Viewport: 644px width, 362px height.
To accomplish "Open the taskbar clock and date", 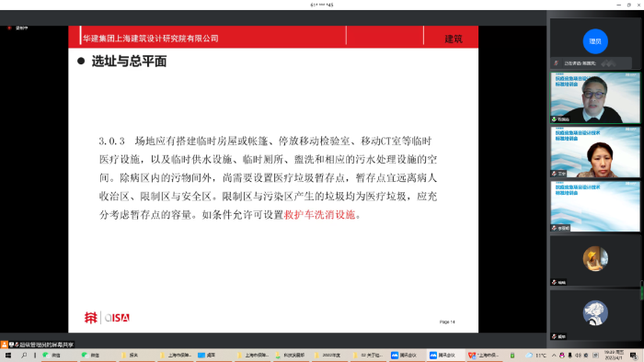I will point(614,356).
